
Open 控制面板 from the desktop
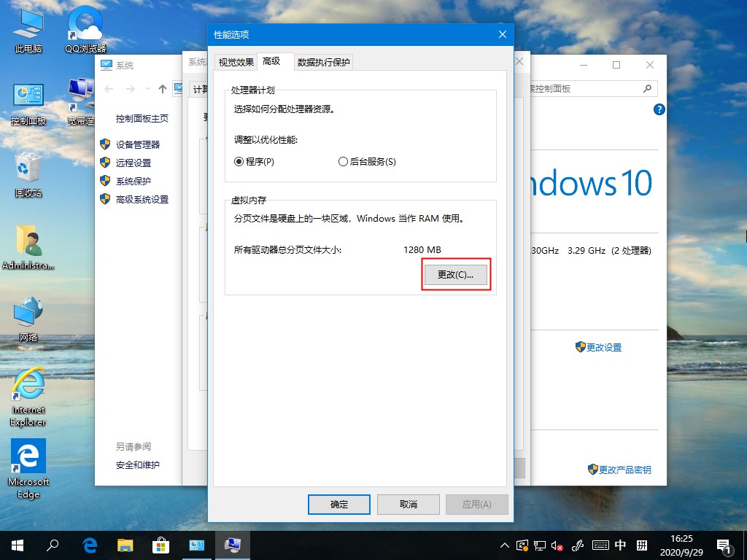pyautogui.click(x=27, y=97)
